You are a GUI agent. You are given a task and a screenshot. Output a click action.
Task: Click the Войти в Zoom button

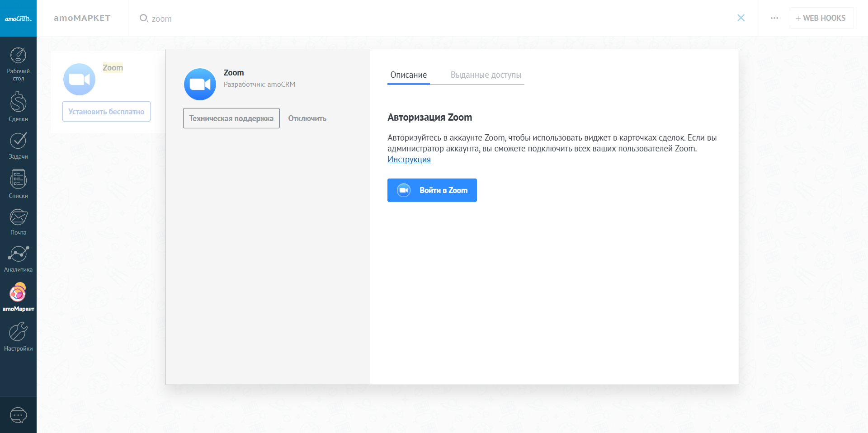tap(432, 190)
